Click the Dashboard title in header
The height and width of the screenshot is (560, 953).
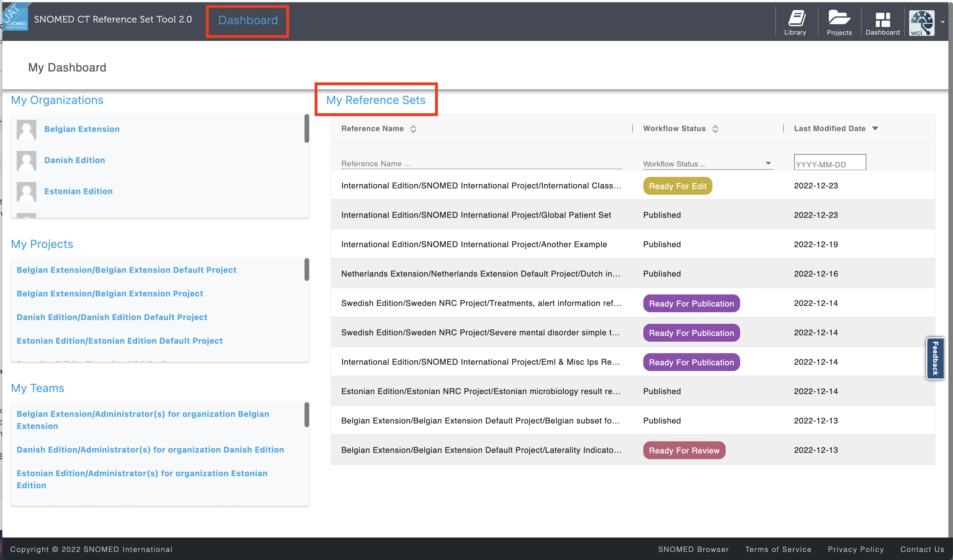tap(248, 20)
